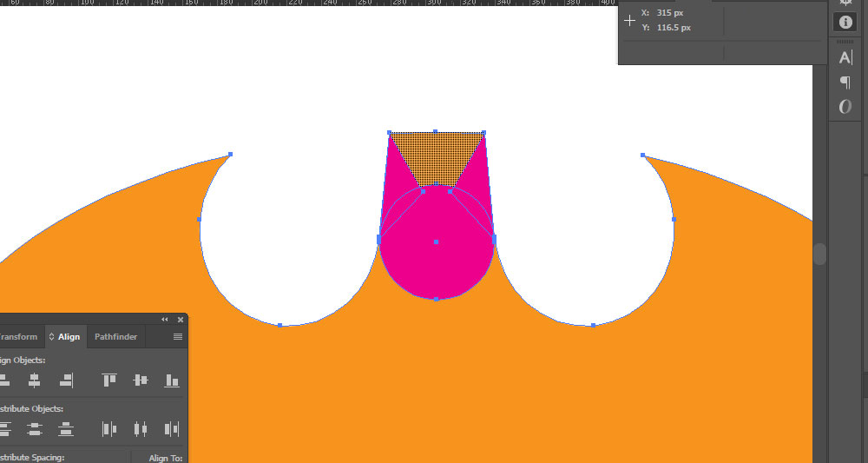Click Horizontal Align Left in Align Objects

pos(4,380)
